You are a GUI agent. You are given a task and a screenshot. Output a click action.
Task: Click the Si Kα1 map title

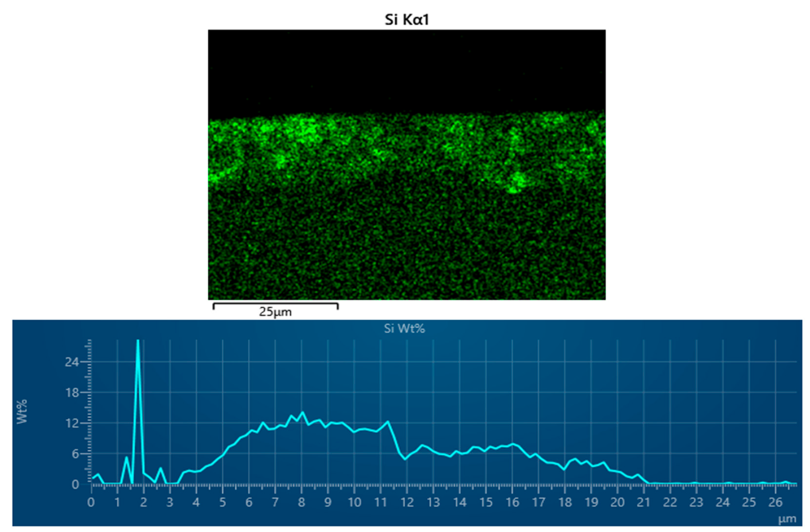click(406, 20)
